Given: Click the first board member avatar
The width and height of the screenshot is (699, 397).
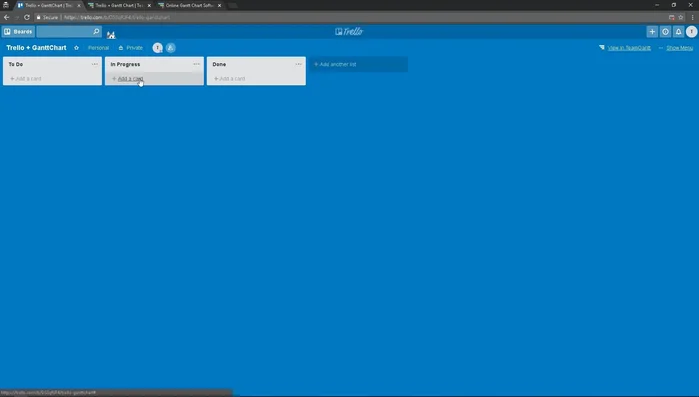Looking at the screenshot, I should [x=157, y=48].
